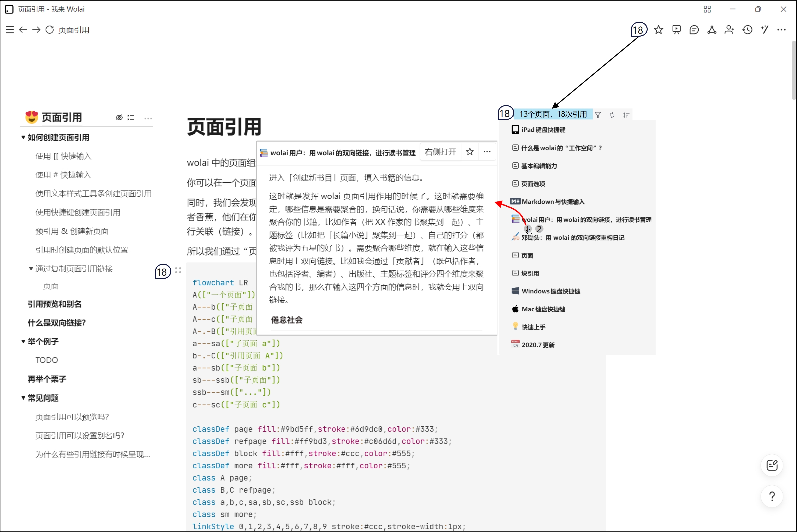Star the wolai 用户 preview card
Screen dimensions: 797x532
470,151
